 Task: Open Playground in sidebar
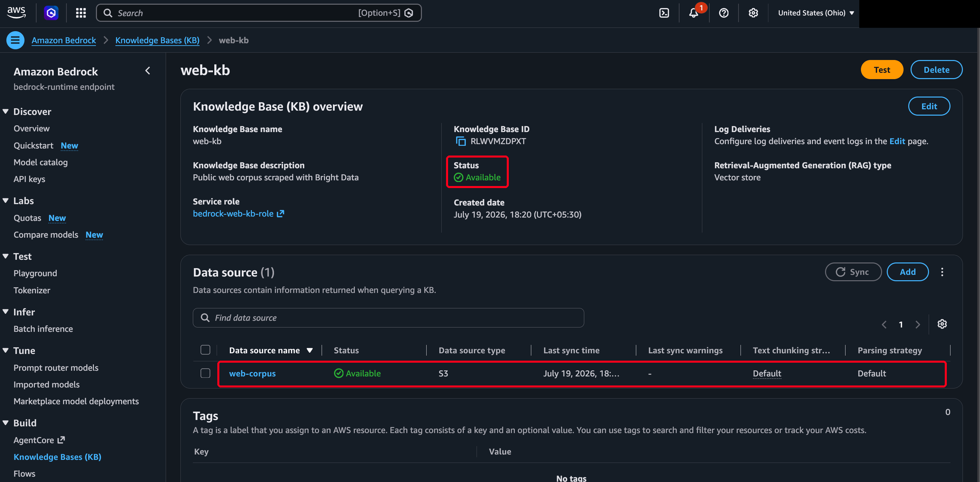pyautogui.click(x=35, y=273)
